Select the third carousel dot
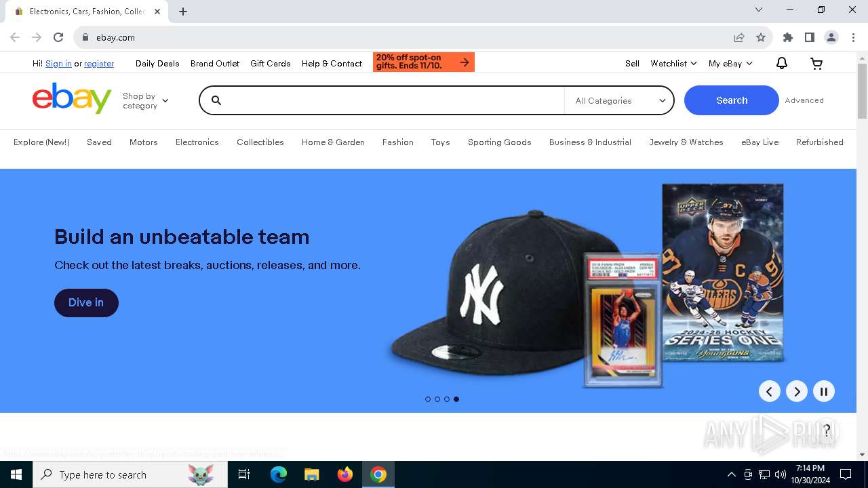 click(447, 399)
